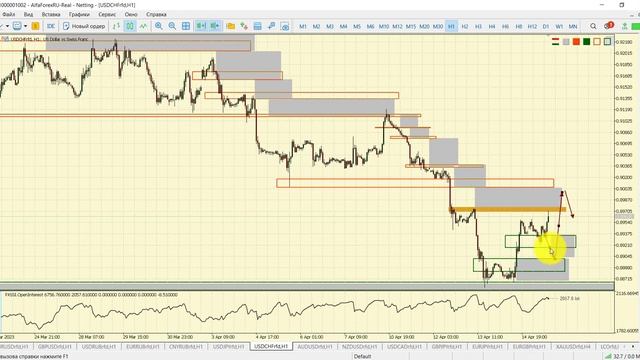Zoom out the chart
Viewport: 640px width, 360px height.
(x=172, y=26)
